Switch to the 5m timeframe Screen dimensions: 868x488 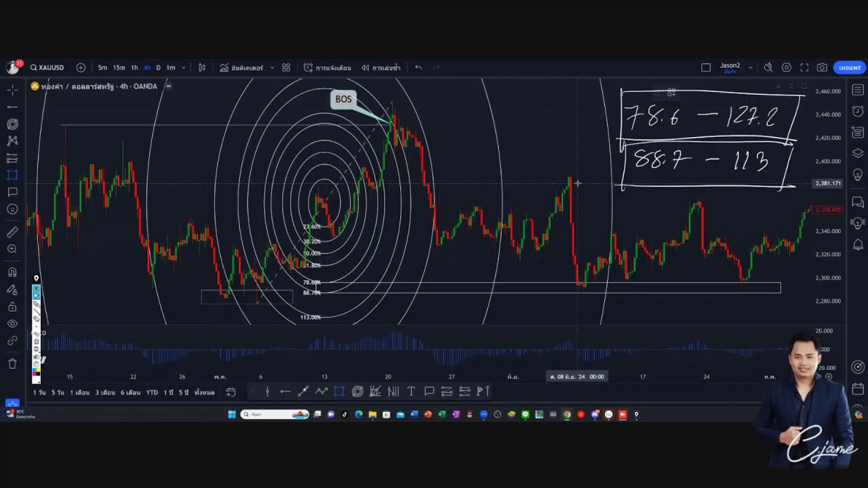click(102, 68)
